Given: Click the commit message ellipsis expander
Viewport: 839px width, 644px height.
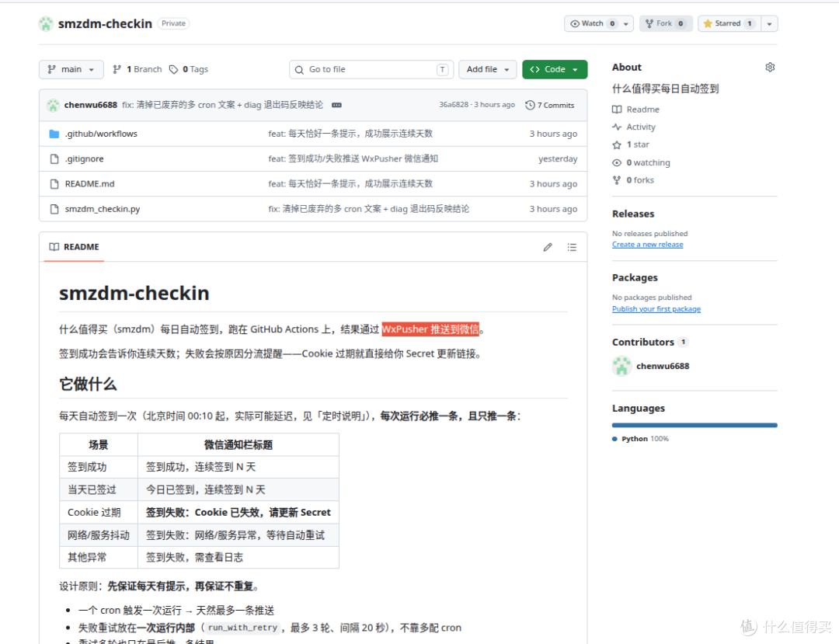Looking at the screenshot, I should 336,105.
